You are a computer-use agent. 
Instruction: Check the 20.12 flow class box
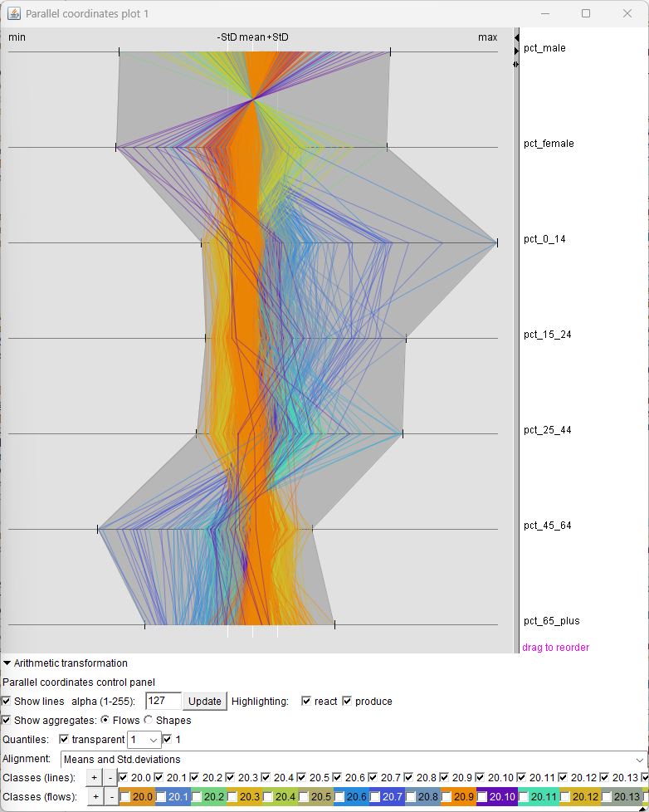[565, 796]
